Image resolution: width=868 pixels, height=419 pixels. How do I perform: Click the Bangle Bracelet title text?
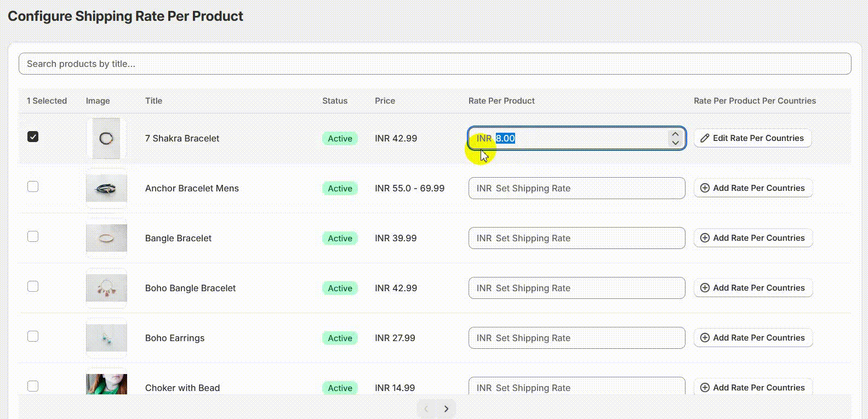point(178,238)
